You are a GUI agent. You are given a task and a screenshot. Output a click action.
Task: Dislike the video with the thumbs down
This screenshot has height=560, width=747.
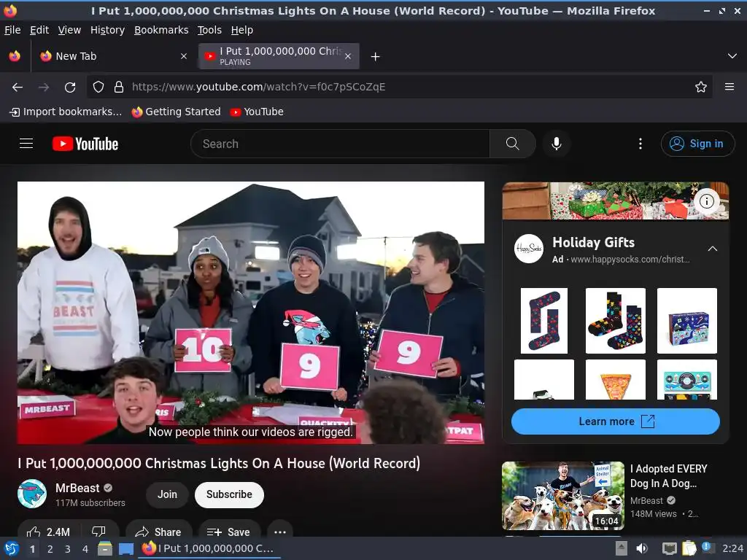tap(98, 532)
